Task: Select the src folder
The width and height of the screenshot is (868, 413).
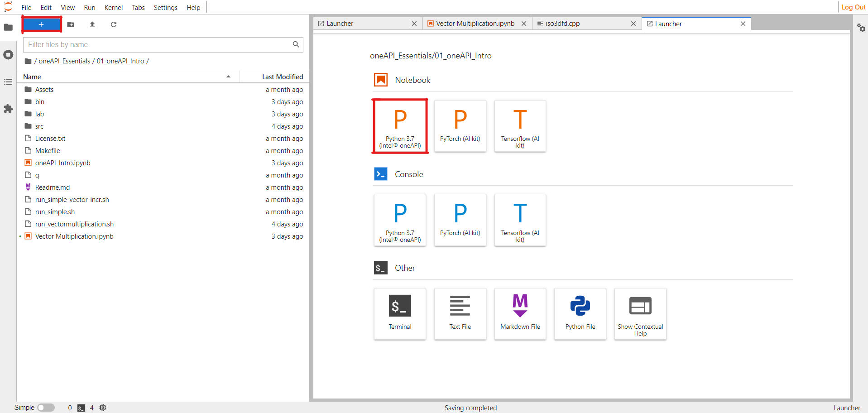Action: [163, 126]
